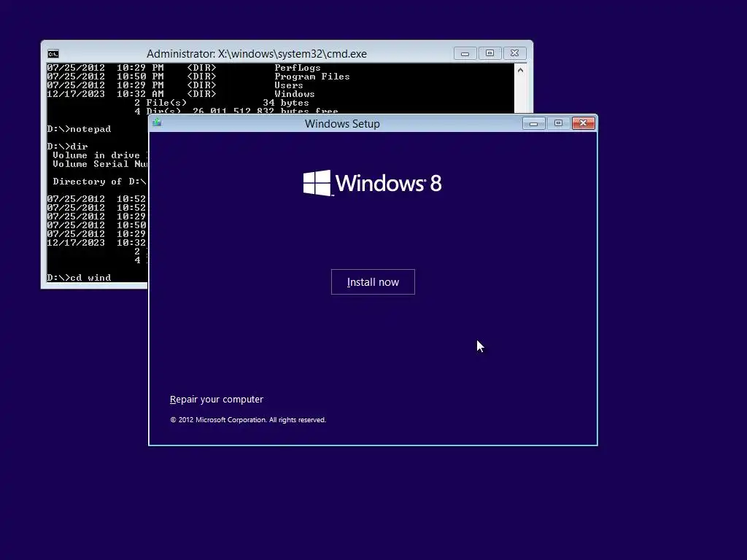Click the 'Program Files' directory entry
The width and height of the screenshot is (747, 560).
312,77
